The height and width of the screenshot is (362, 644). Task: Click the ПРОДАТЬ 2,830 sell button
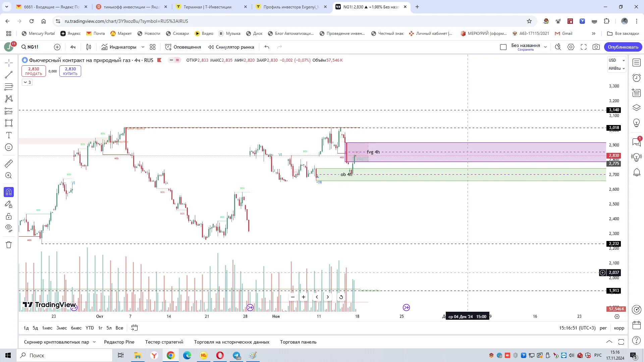(x=34, y=71)
